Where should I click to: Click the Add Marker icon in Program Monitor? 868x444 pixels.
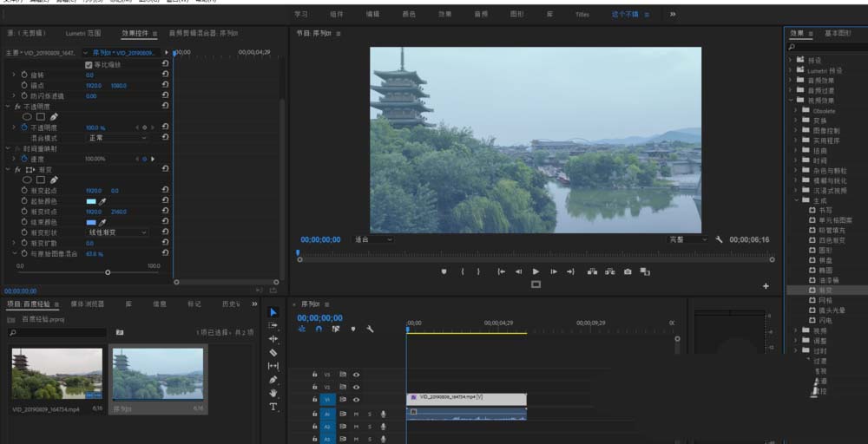tap(444, 271)
